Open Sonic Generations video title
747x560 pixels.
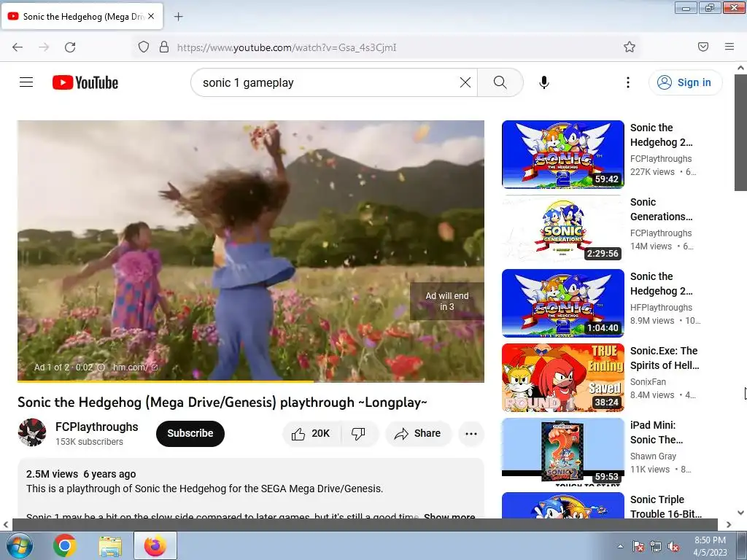tap(661, 209)
